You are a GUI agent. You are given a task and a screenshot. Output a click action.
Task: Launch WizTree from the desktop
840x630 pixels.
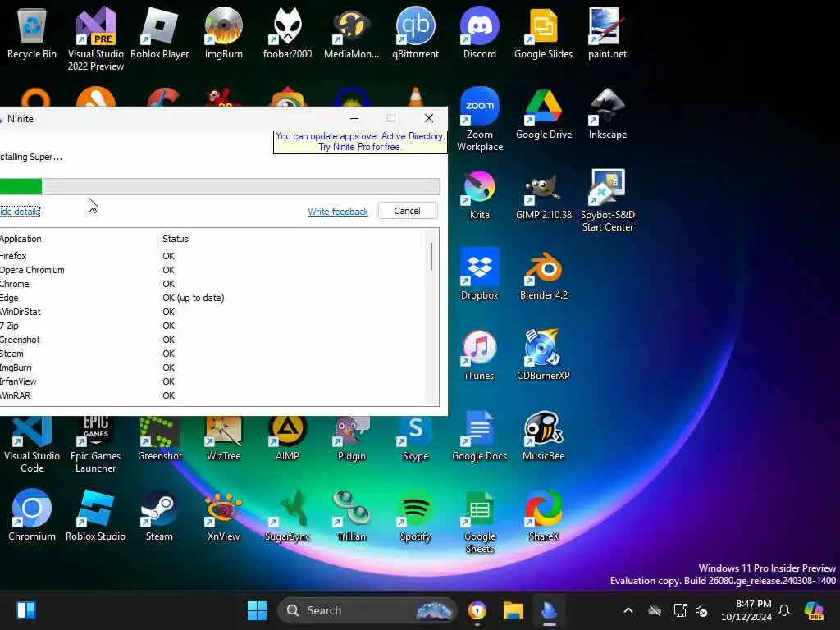click(223, 438)
